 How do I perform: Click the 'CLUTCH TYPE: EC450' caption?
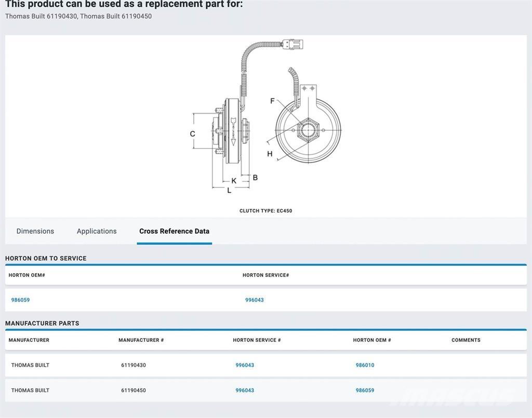pyautogui.click(x=265, y=211)
